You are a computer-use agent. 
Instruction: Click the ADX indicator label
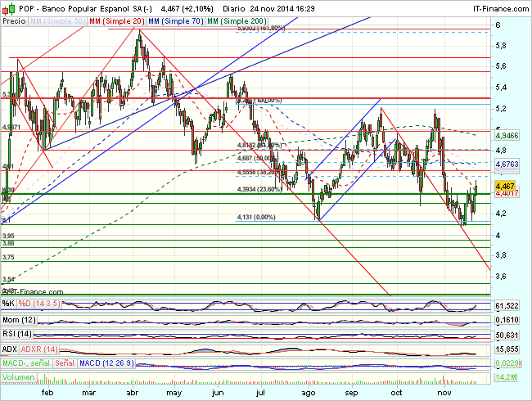point(11,349)
